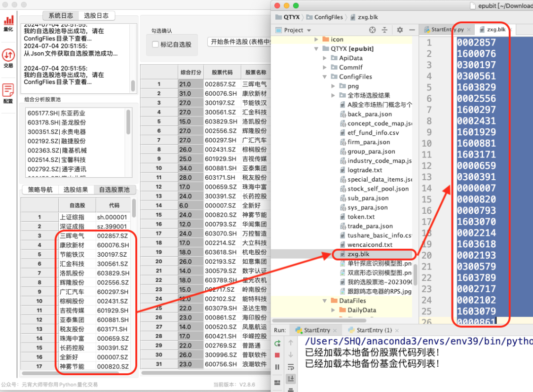Viewport: 533px width, 392px height.
Task: Rerun the StartEntry program
Action: (x=277, y=344)
